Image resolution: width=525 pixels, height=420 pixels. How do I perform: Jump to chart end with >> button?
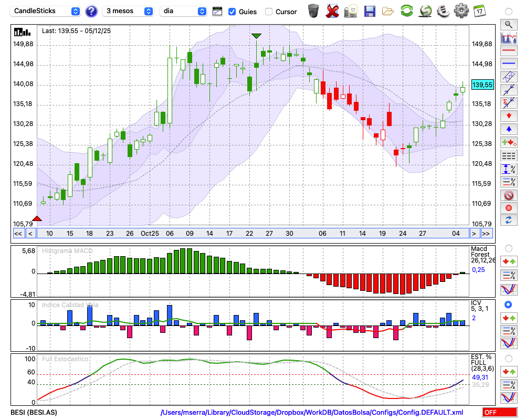click(487, 234)
